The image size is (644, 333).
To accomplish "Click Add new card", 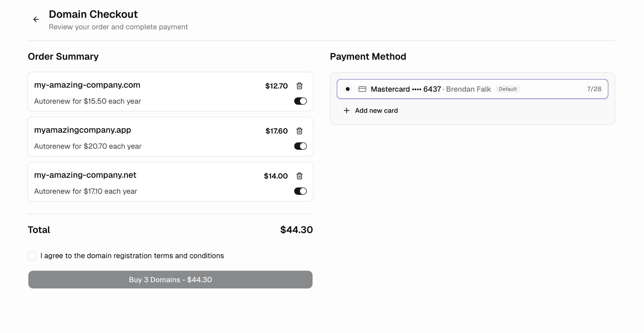I will pyautogui.click(x=376, y=111).
